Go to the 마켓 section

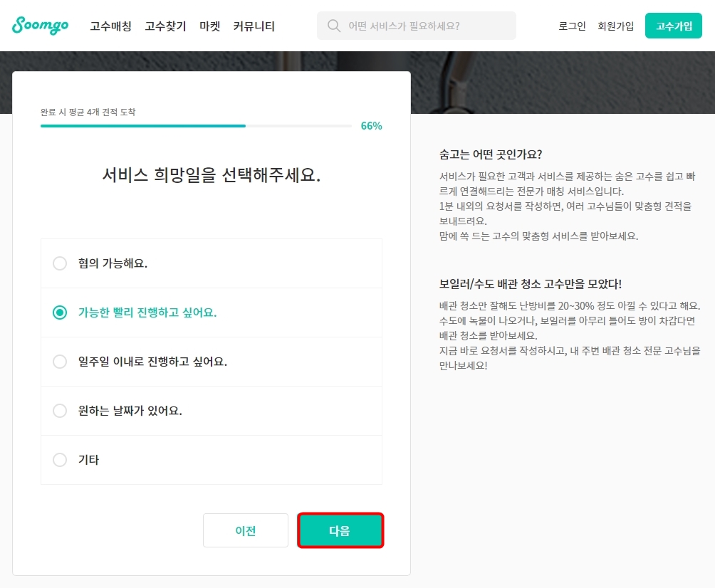pyautogui.click(x=209, y=26)
